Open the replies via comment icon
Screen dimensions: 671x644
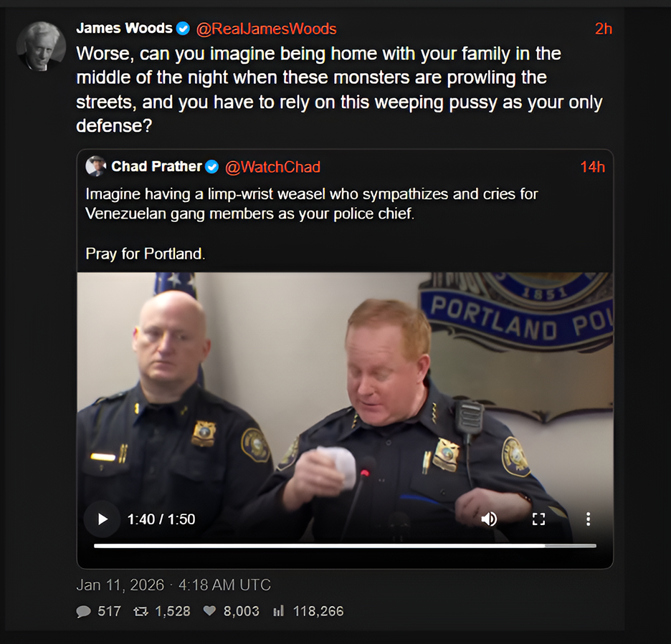point(83,612)
